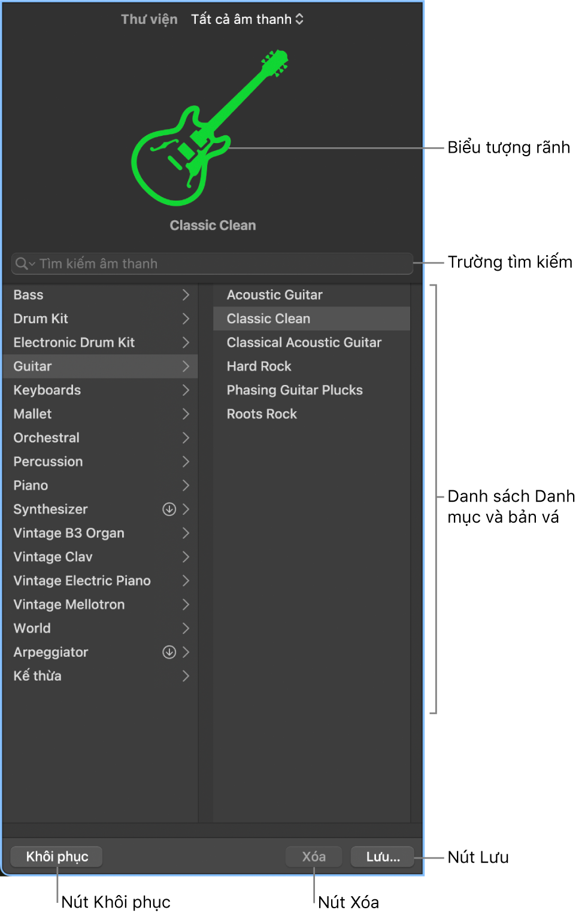Screen dimensions: 588x916
Task: Expand the World category chevron
Action: point(186,628)
